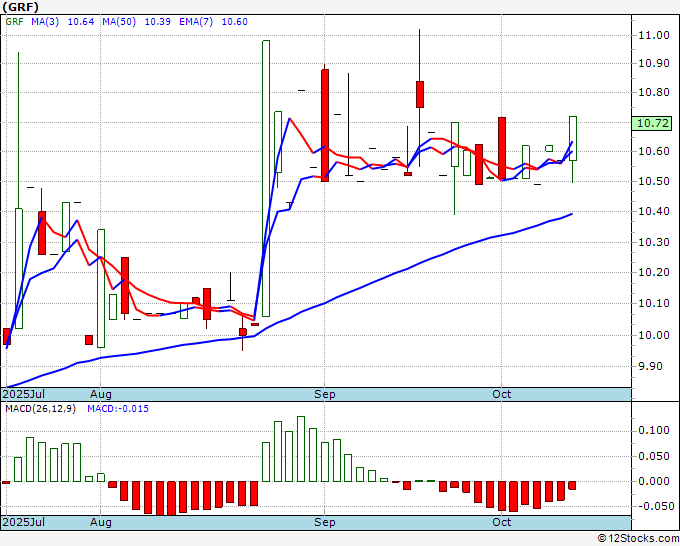The width and height of the screenshot is (680, 546).
Task: Click Sep on MACD date axis
Action: click(325, 522)
